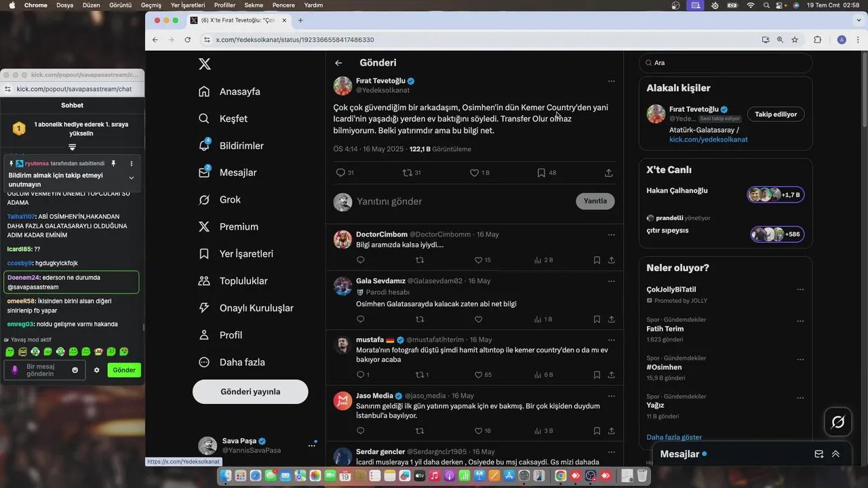Like DoctorCimbom's reply
The height and width of the screenshot is (488, 868).
click(479, 260)
